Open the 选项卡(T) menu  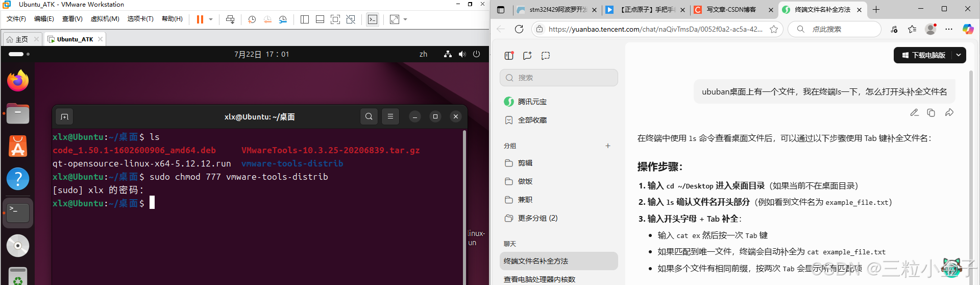click(140, 19)
